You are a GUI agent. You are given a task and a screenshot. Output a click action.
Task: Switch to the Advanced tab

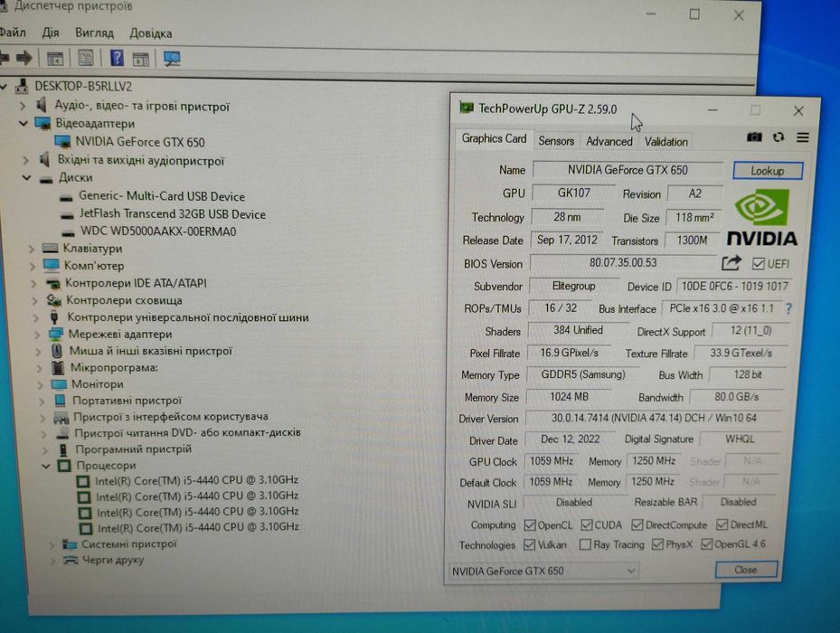coord(609,141)
